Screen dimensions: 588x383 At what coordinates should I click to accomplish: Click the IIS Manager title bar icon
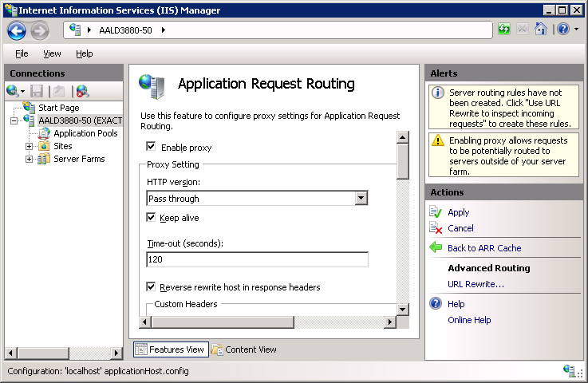11,10
